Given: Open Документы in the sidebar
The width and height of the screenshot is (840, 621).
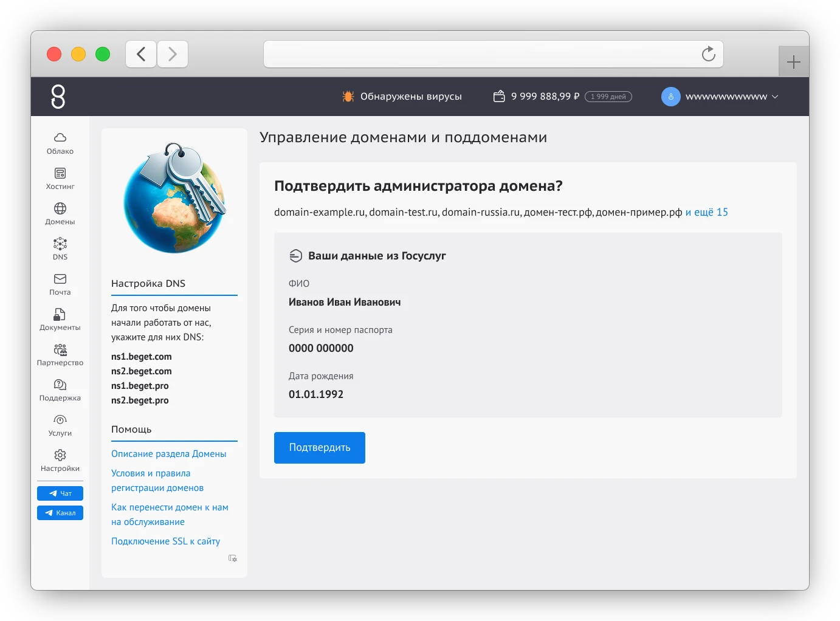Looking at the screenshot, I should coord(60,320).
